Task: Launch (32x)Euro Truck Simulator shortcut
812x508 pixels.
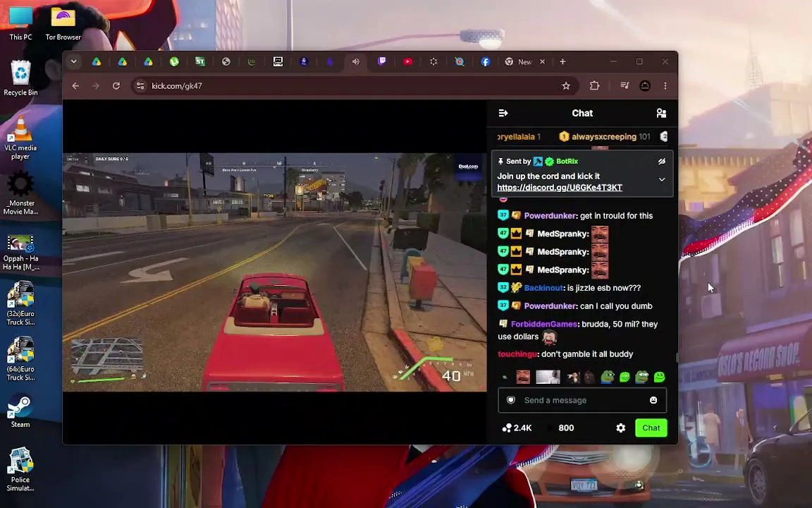Action: [20, 304]
